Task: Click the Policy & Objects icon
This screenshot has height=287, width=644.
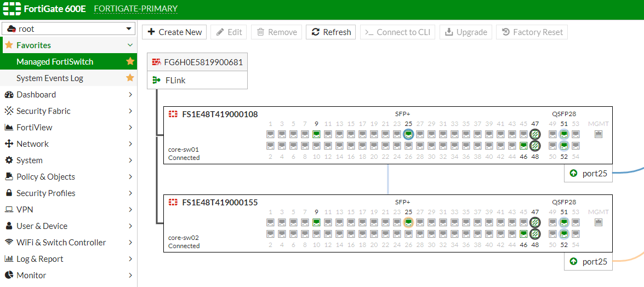Action: point(9,176)
